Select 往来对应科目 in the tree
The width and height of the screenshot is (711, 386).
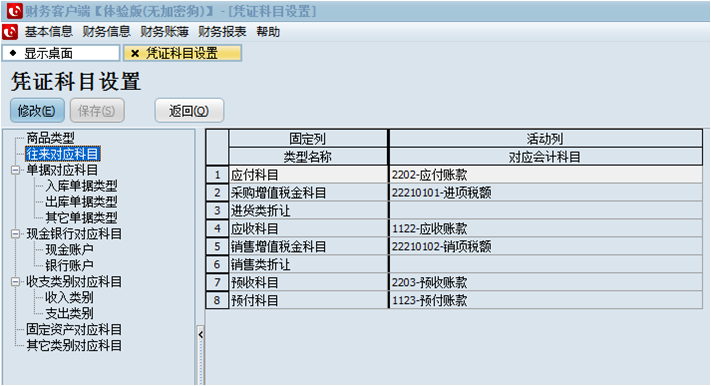point(62,154)
